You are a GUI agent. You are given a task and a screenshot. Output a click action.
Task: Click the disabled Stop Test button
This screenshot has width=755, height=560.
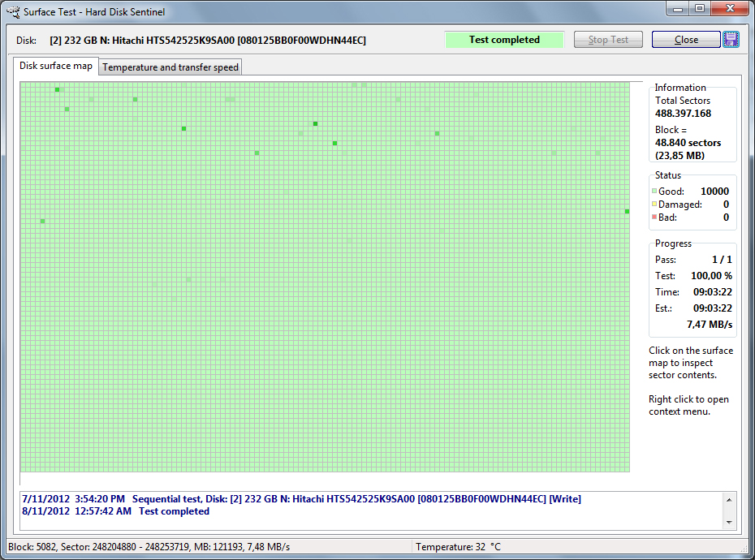[608, 40]
